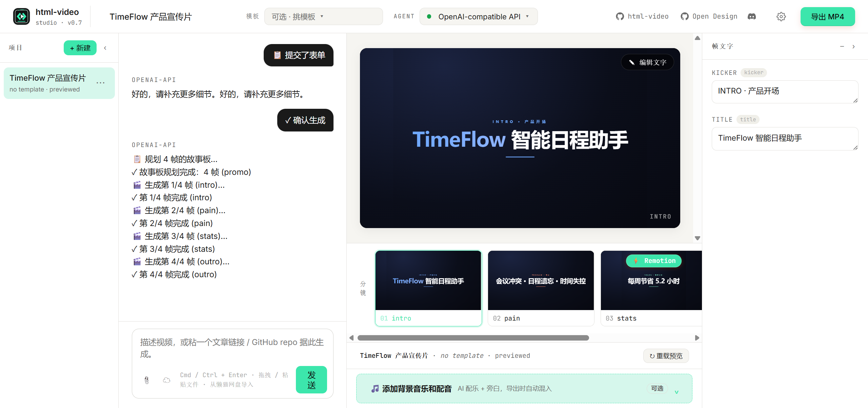
Task: Click the log line 第 1/4 帧完成 (intro)
Action: pos(172,198)
